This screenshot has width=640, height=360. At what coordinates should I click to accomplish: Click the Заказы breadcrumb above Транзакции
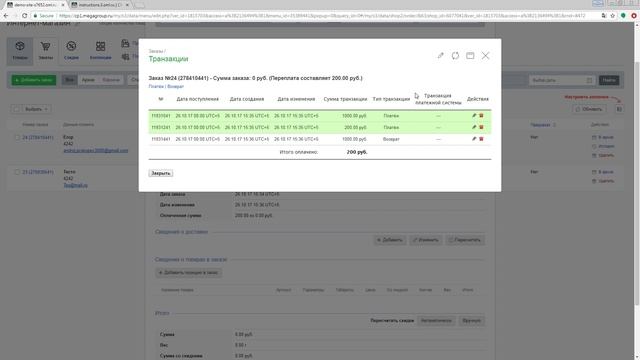click(x=156, y=51)
